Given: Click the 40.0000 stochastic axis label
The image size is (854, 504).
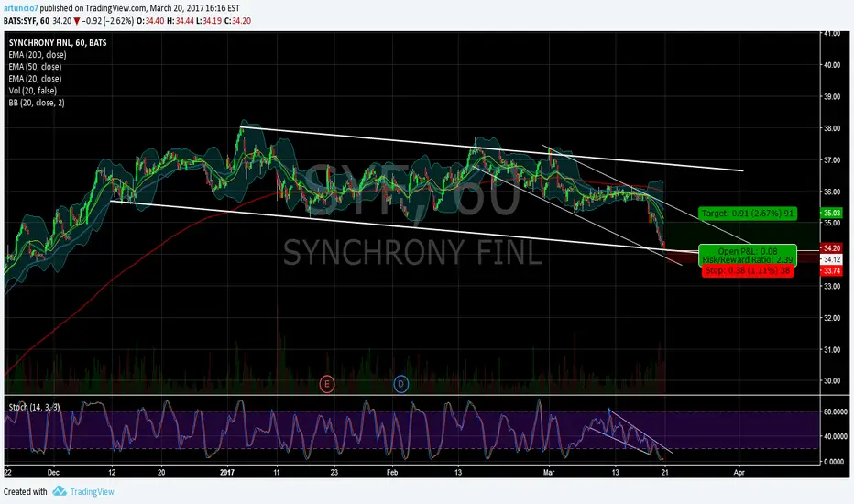Looking at the screenshot, I should pyautogui.click(x=835, y=436).
